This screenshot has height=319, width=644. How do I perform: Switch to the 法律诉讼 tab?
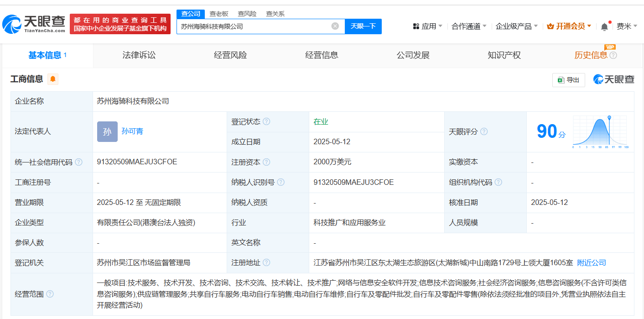coord(139,55)
